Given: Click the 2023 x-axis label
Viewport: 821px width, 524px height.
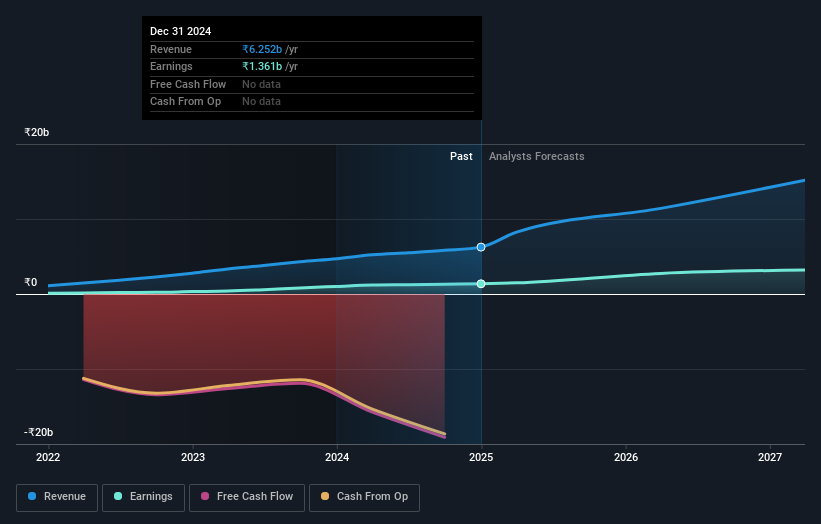Looking at the screenshot, I should (x=193, y=457).
